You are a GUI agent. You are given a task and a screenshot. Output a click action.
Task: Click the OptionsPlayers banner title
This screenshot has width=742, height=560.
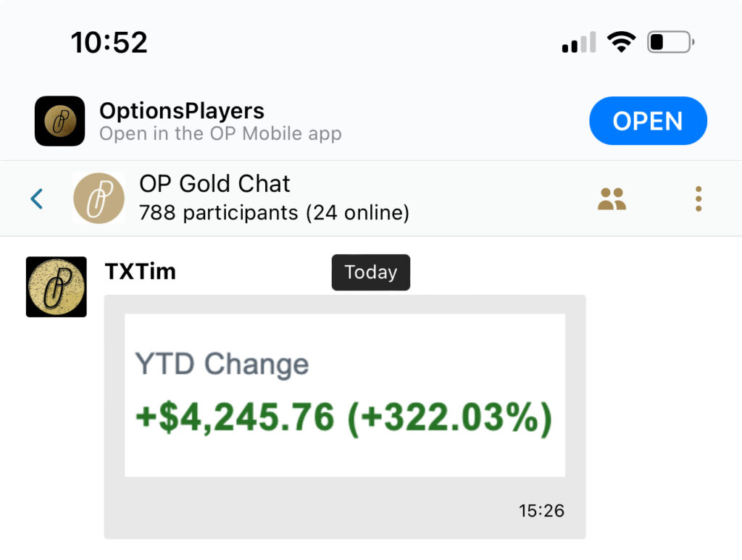point(182,111)
